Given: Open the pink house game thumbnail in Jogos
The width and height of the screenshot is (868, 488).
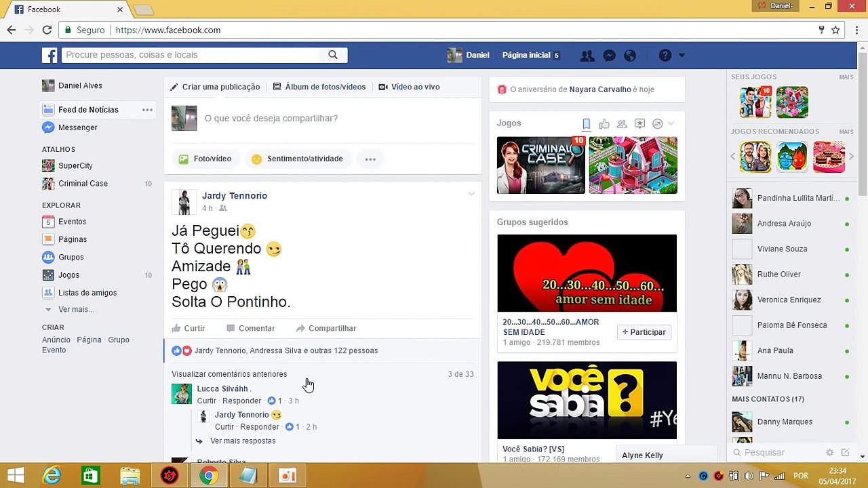Looking at the screenshot, I should [x=633, y=165].
